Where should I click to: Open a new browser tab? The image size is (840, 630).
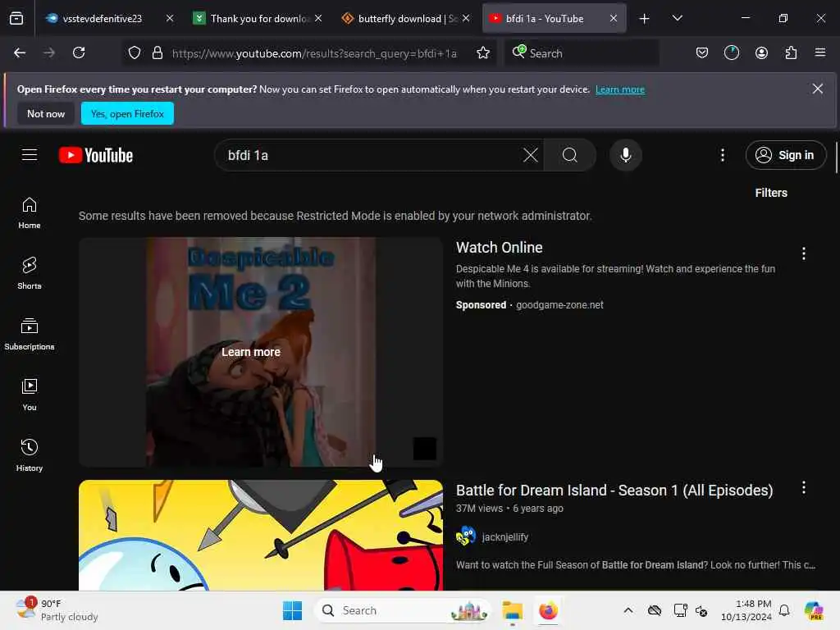pyautogui.click(x=645, y=19)
